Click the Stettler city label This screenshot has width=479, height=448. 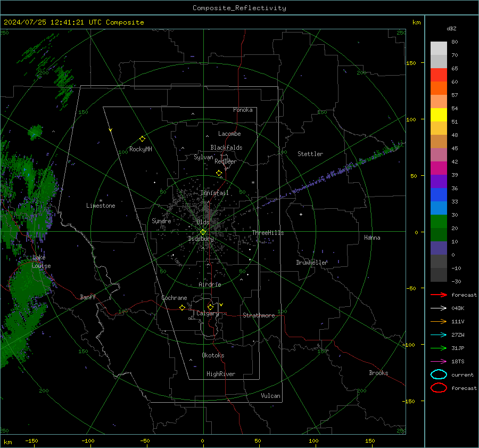[310, 154]
